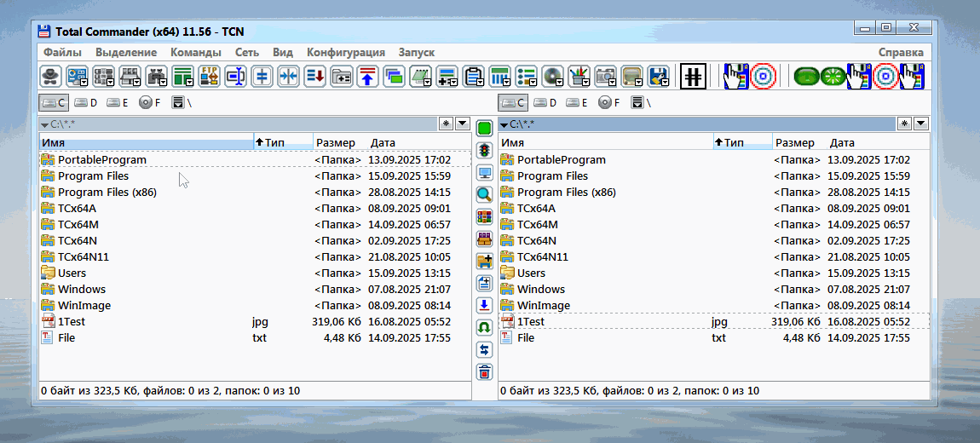The width and height of the screenshot is (980, 443).
Task: Select drive D in left panel
Action: coord(86,103)
